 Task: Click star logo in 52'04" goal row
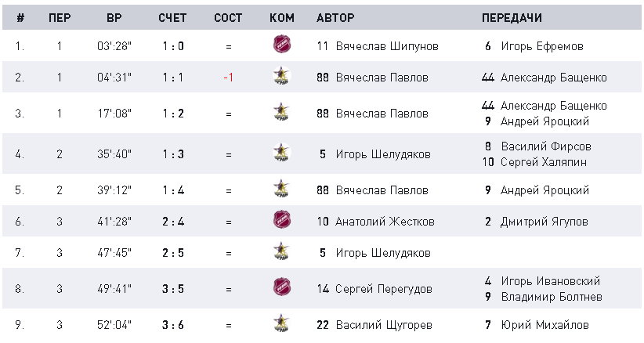282,323
